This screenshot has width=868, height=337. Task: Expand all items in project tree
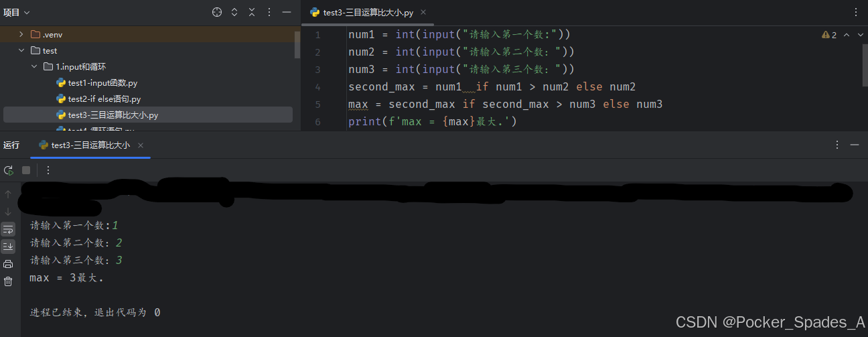tap(234, 12)
